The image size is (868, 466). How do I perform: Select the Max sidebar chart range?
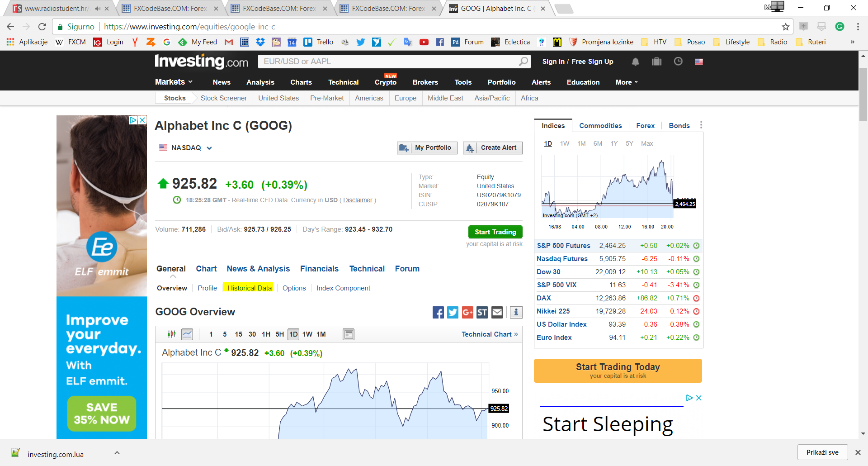coord(647,143)
